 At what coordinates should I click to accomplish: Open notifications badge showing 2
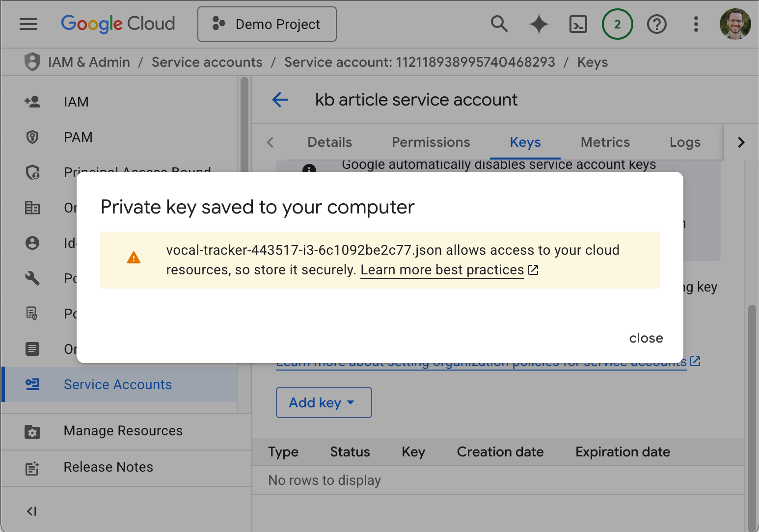click(617, 24)
